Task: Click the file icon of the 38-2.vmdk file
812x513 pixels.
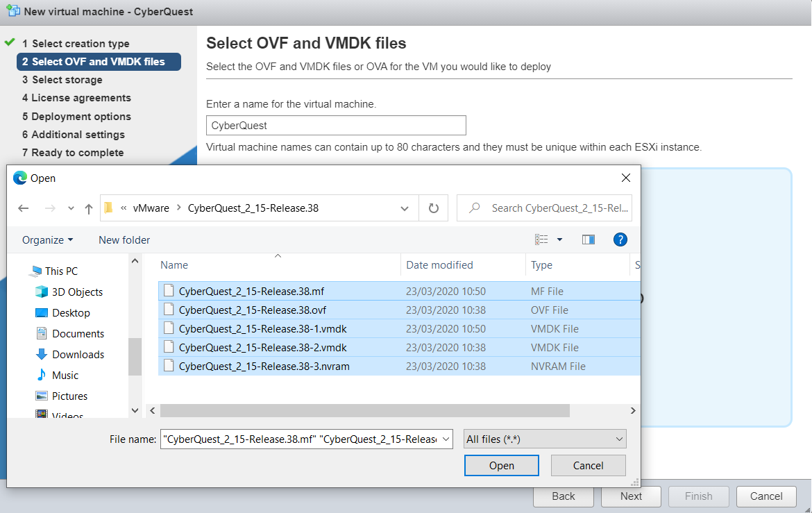Action: tap(169, 346)
